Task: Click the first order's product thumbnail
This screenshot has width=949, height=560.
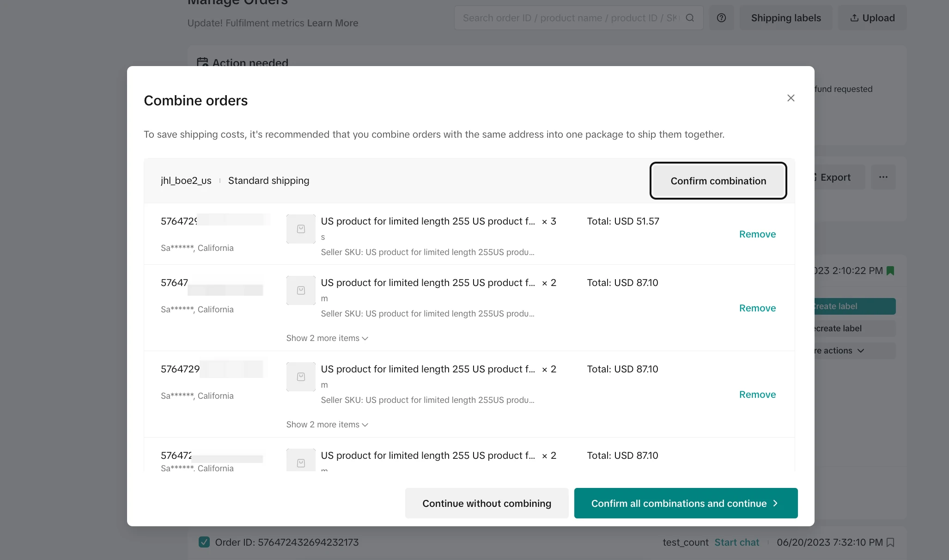Action: (301, 229)
